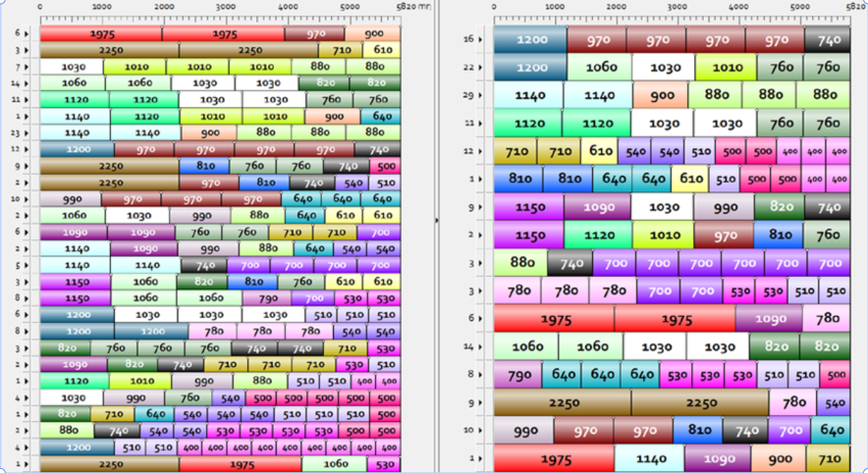Click the 1060 block in left panel's bottom row

[335, 465]
